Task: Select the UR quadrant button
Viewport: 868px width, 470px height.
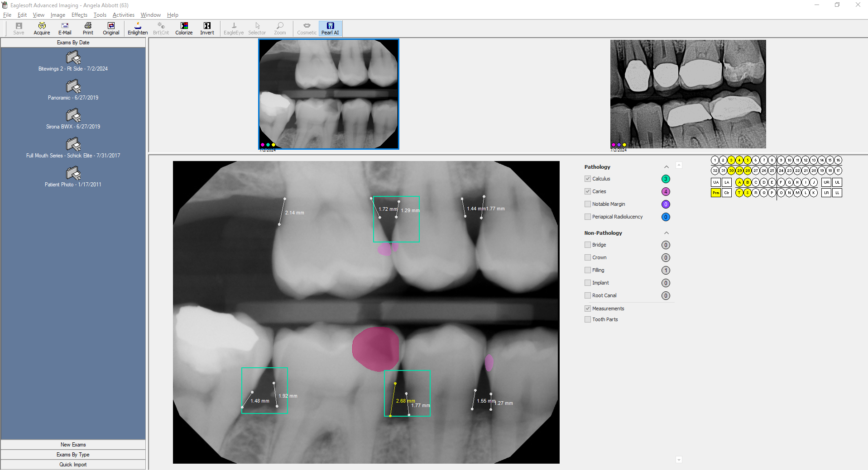Action: coord(826,182)
